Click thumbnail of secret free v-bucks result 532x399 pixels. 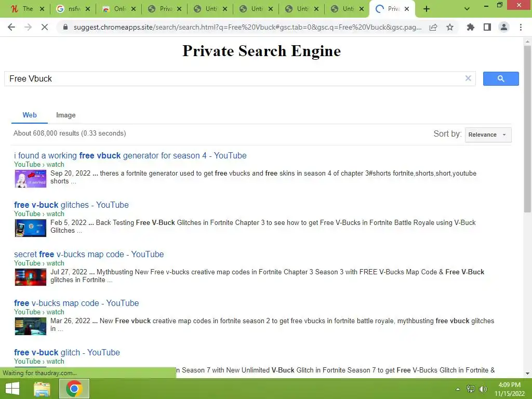pos(31,277)
